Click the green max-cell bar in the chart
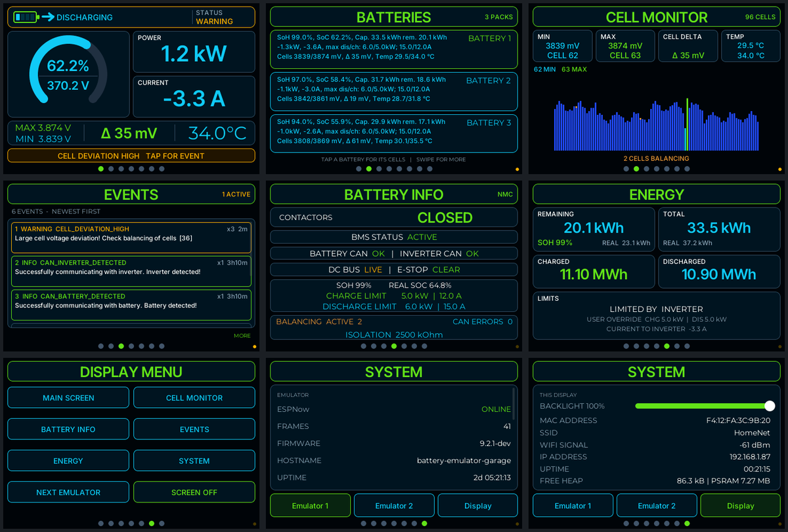The height and width of the screenshot is (532, 788). coord(687,125)
